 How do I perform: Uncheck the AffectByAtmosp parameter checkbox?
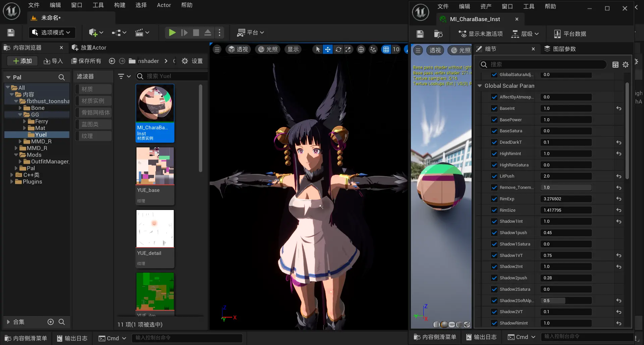[494, 97]
